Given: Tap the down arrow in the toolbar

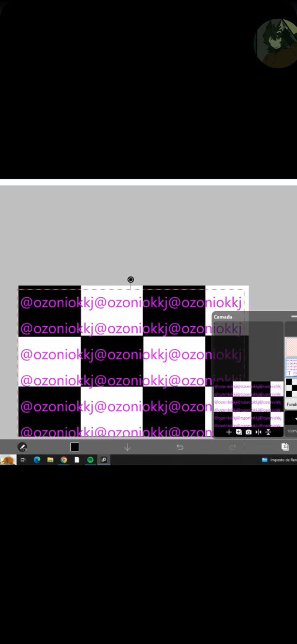Looking at the screenshot, I should [127, 447].
